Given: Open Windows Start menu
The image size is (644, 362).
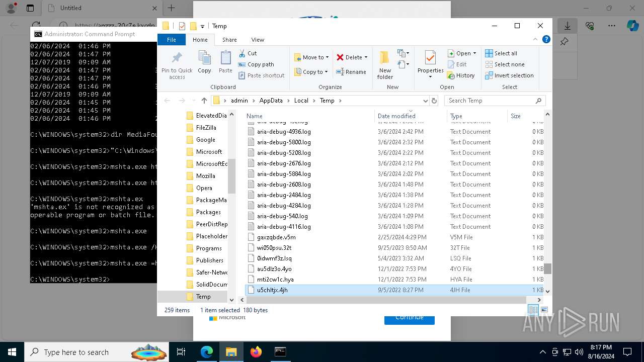Looking at the screenshot, I should tap(12, 352).
